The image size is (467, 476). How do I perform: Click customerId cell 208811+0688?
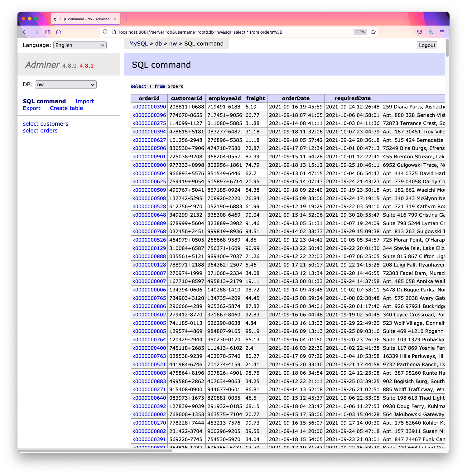coord(186,107)
